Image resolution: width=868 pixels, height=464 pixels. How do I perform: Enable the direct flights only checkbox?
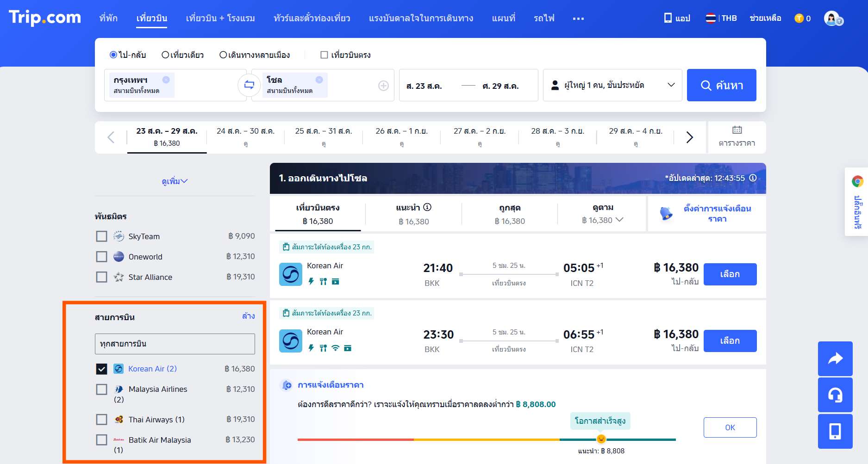324,55
